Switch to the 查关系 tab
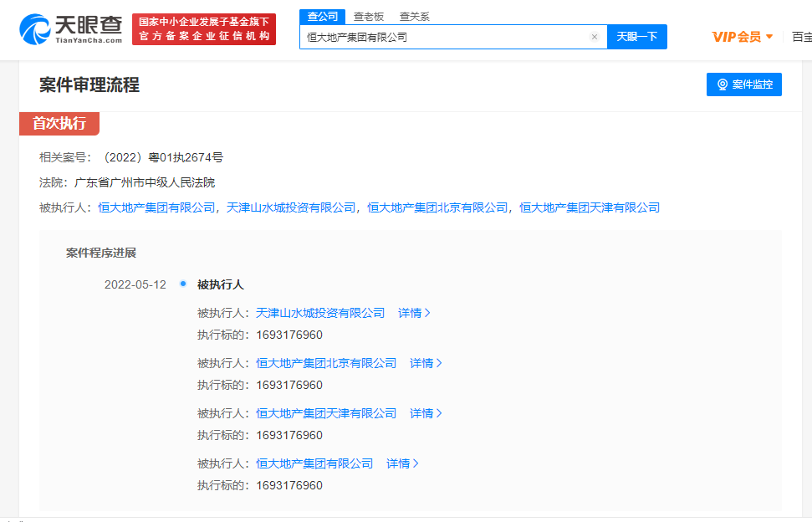The width and height of the screenshot is (812, 522). pyautogui.click(x=414, y=17)
